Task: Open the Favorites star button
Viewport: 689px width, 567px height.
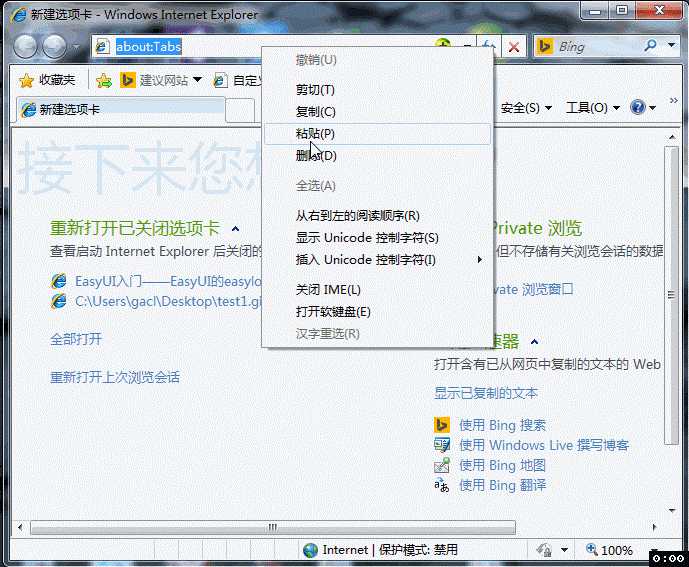Action: (x=47, y=80)
